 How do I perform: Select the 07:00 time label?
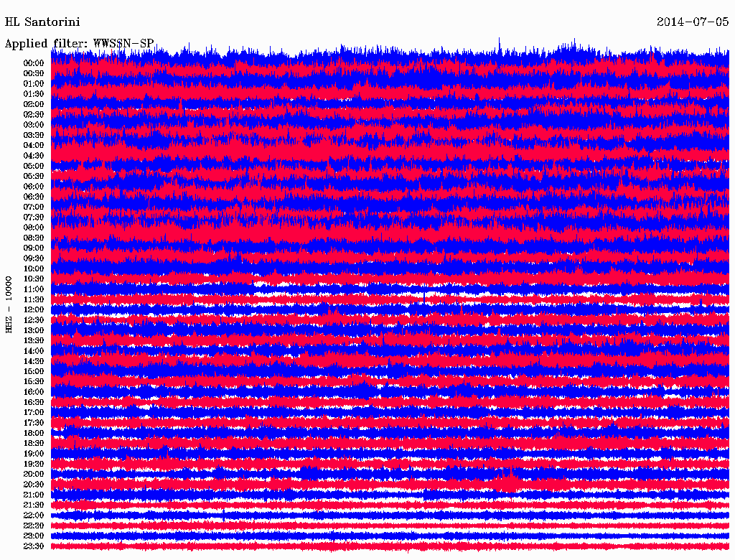[34, 207]
